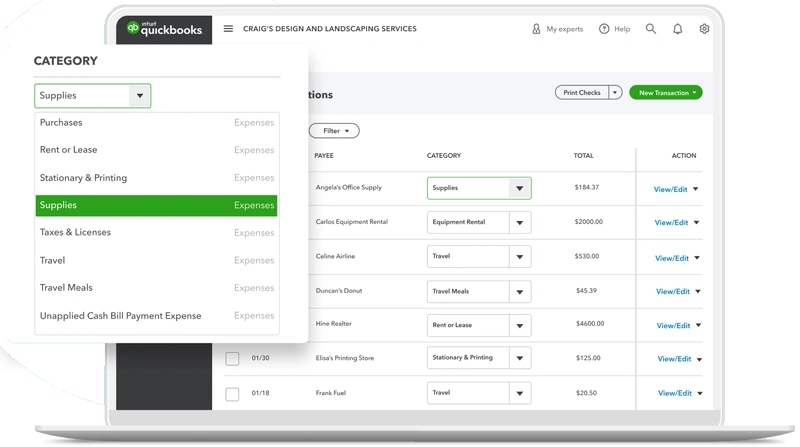This screenshot has height=447, width=800.
Task: Click the QuickBooks logo
Action: point(161,29)
